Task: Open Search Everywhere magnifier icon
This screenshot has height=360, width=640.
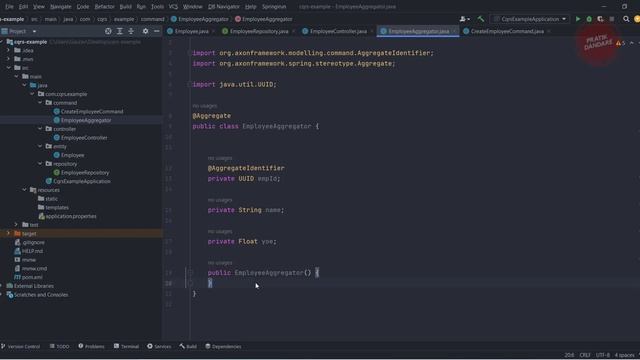Action: pos(626,19)
